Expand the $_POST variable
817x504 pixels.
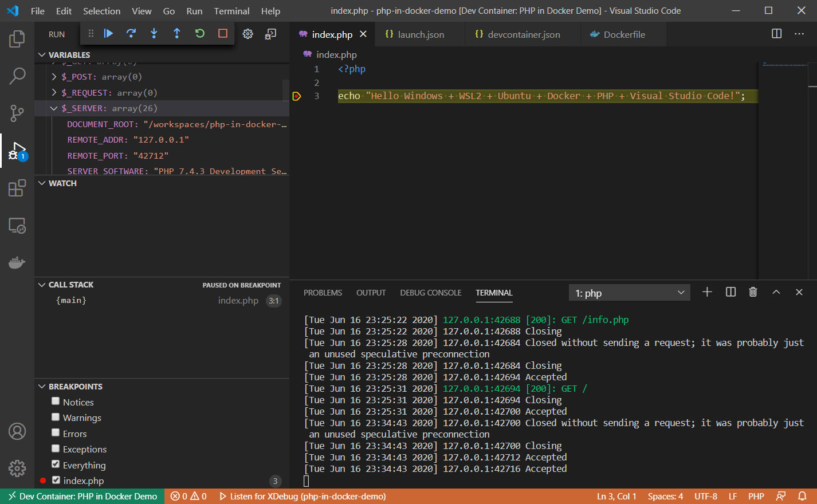(54, 77)
